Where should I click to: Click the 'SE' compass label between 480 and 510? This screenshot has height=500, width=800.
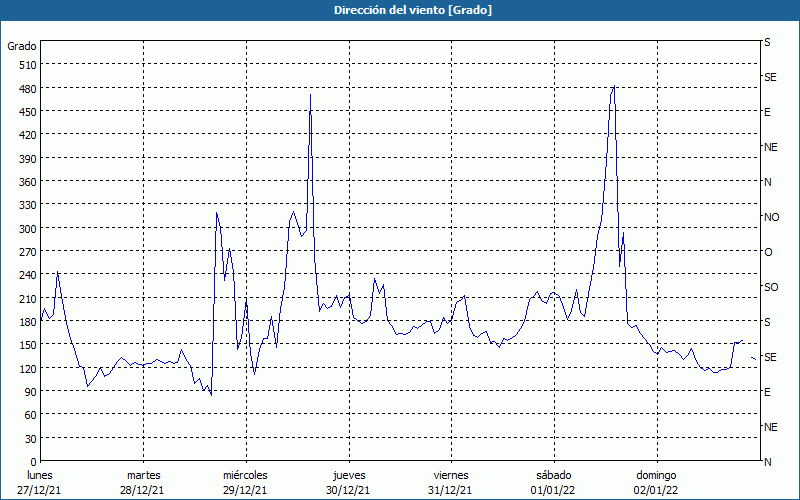770,77
